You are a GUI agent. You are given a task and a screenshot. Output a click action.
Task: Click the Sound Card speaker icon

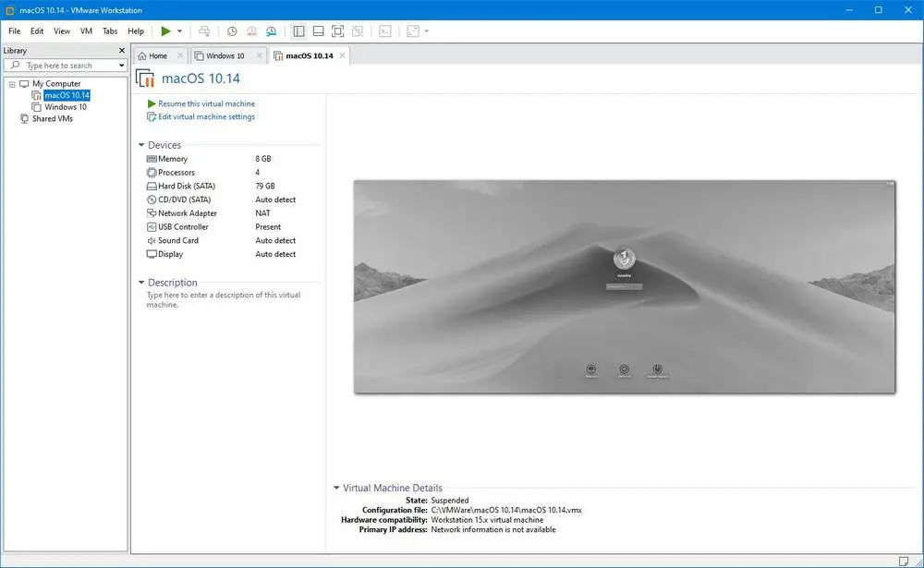tap(152, 240)
